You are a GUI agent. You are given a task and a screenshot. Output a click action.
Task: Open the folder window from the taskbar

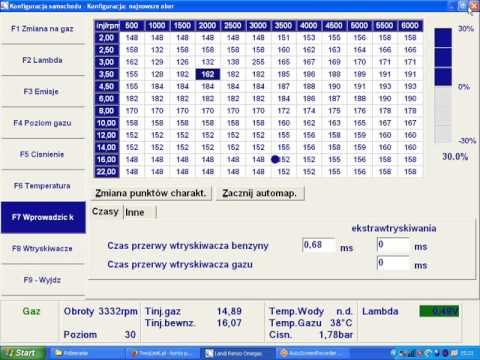(x=88, y=353)
